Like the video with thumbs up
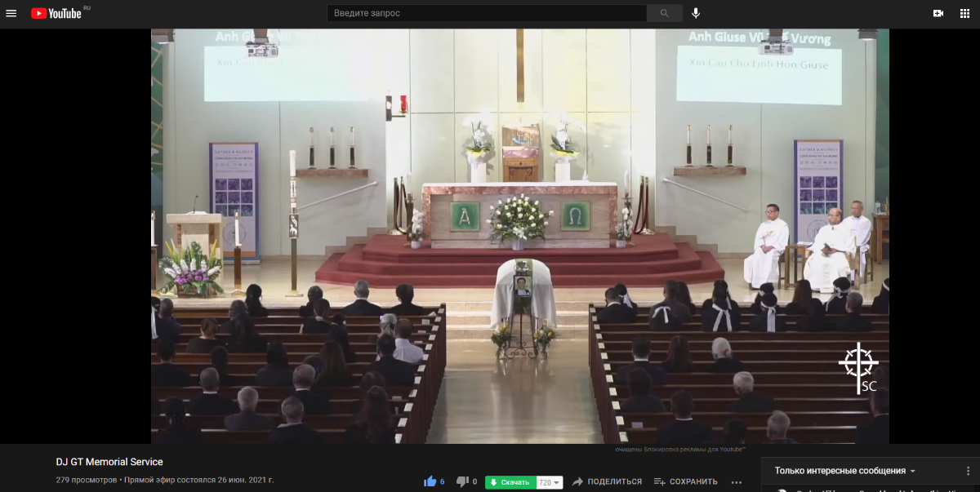Screen dimensions: 980x492 (x=430, y=481)
